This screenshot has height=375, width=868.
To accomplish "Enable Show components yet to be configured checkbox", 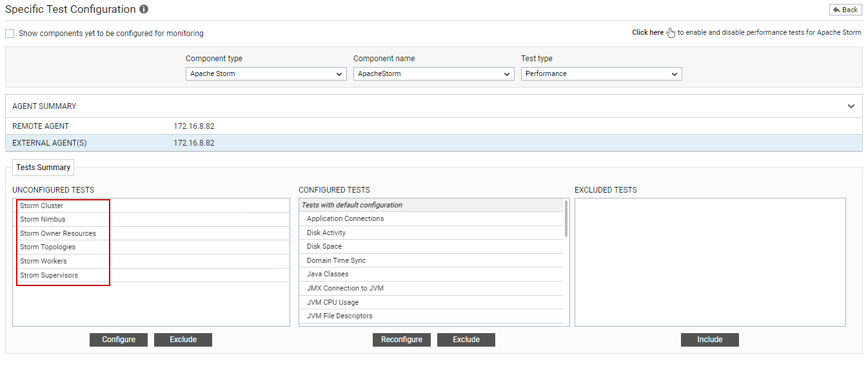I will point(10,34).
